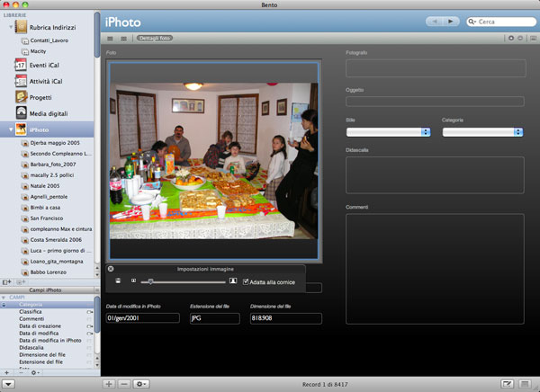Screen dimensions: 540x392
Task: Collapse Rubrica Indirizzi disclosure triangle
Action: click(11, 28)
